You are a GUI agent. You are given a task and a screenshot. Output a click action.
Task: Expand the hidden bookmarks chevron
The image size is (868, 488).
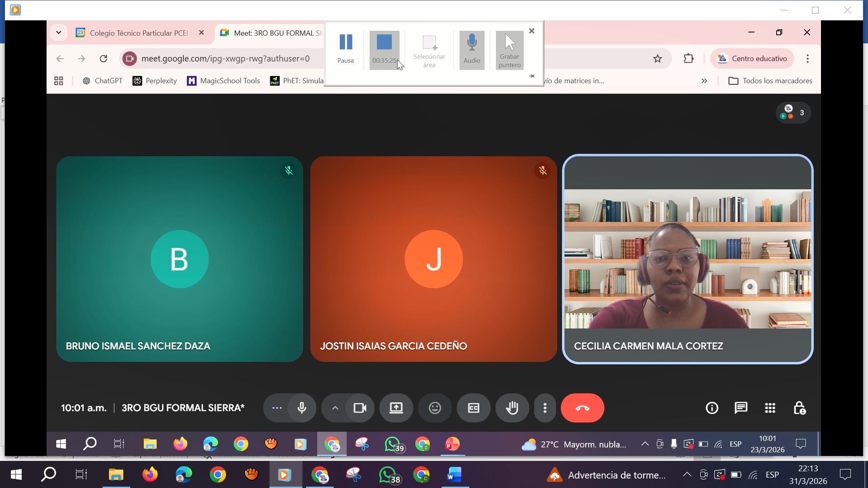704,81
